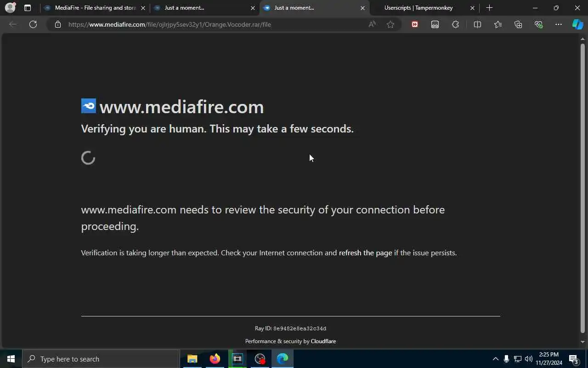This screenshot has height=368, width=588.
Task: Show hidden system tray icons
Action: pos(495,359)
